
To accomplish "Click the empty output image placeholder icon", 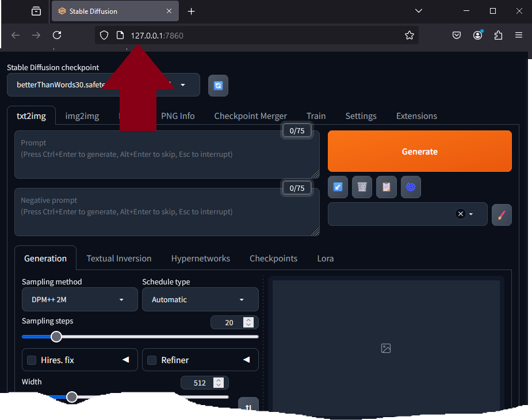I will [386, 348].
